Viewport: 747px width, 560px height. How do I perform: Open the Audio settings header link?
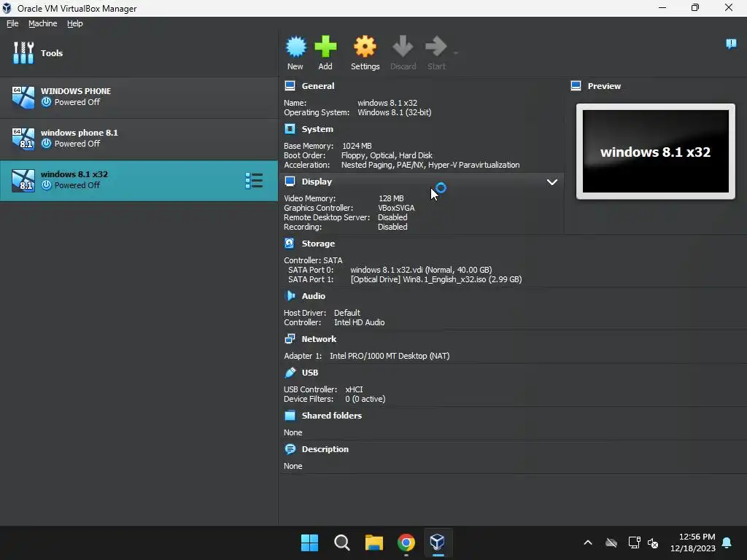click(x=314, y=296)
